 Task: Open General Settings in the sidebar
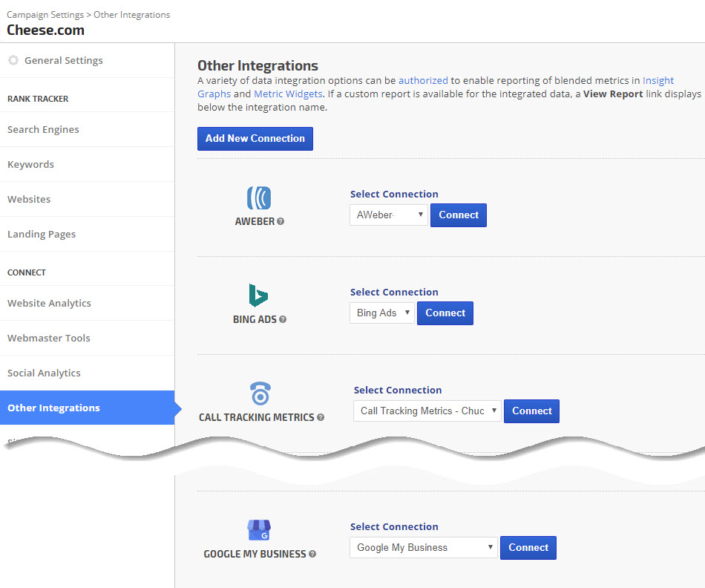[x=63, y=61]
